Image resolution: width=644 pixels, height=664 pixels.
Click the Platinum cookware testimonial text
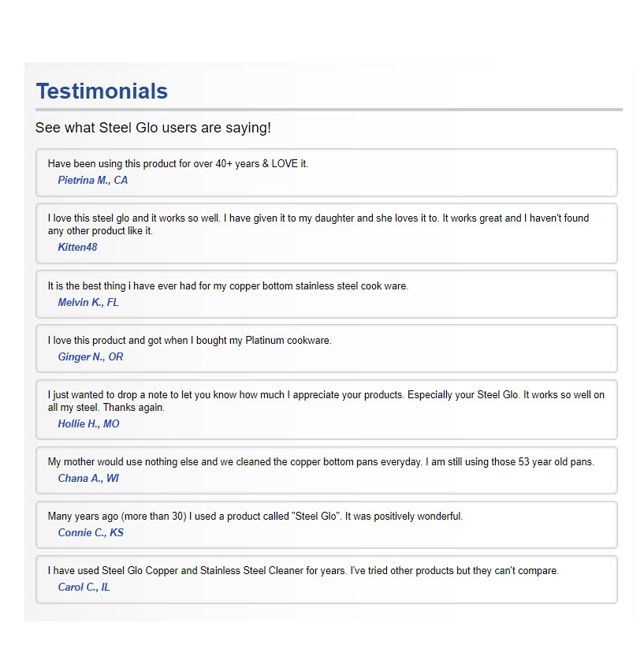click(x=190, y=341)
